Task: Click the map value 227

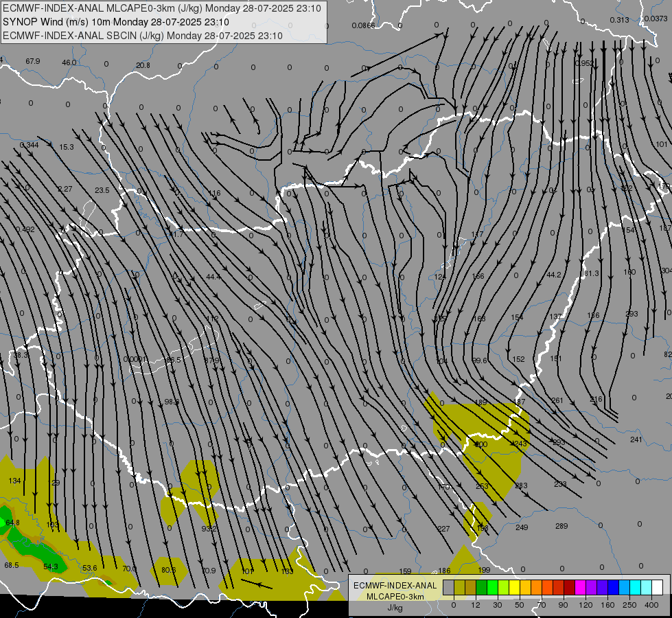Action: tap(443, 529)
